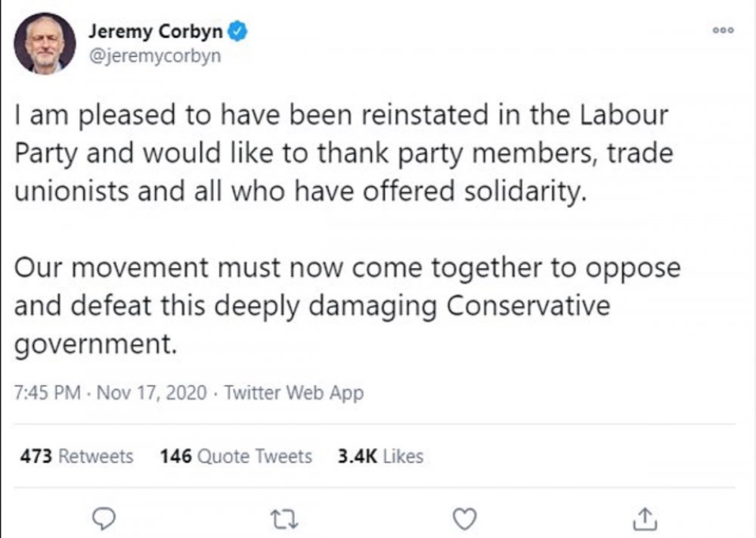The width and height of the screenshot is (756, 538).
Task: Open the three-dot more options menu
Action: tap(723, 30)
